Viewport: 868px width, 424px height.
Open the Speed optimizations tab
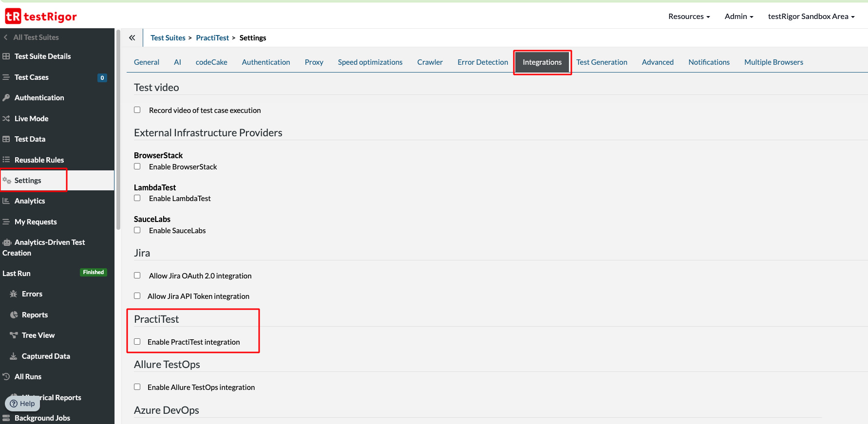tap(370, 62)
